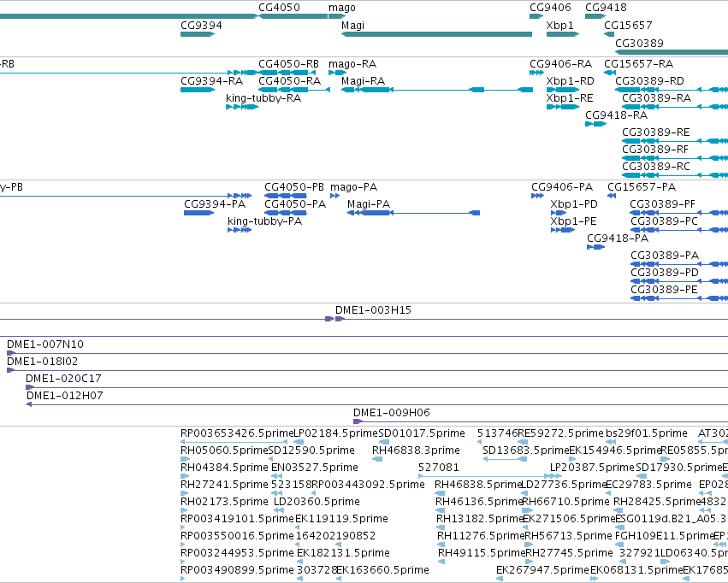Image resolution: width=728 pixels, height=583 pixels.
Task: Click the Magi-PA protein label
Action: click(x=369, y=204)
